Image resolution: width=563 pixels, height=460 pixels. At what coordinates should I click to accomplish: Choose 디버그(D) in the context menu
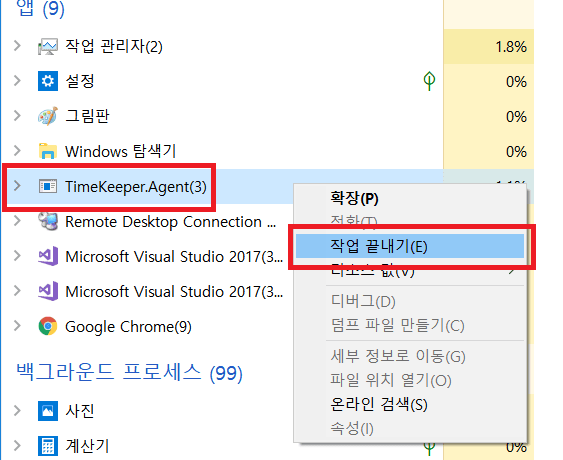tap(410, 301)
